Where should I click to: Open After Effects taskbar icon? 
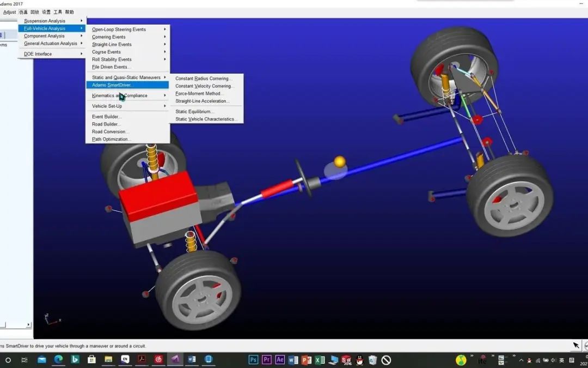pyautogui.click(x=280, y=360)
